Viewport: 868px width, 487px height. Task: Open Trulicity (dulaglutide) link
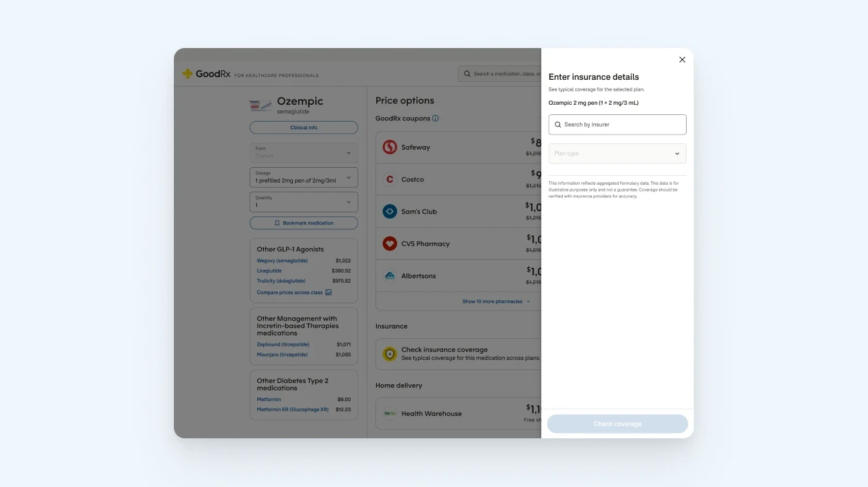tap(281, 281)
